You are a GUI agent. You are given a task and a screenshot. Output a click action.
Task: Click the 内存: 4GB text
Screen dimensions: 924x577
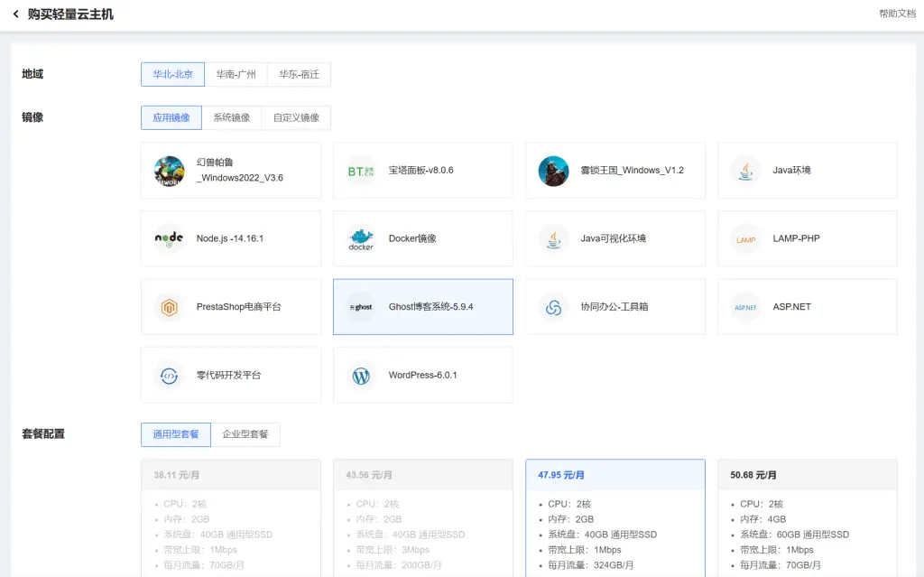coord(763,519)
